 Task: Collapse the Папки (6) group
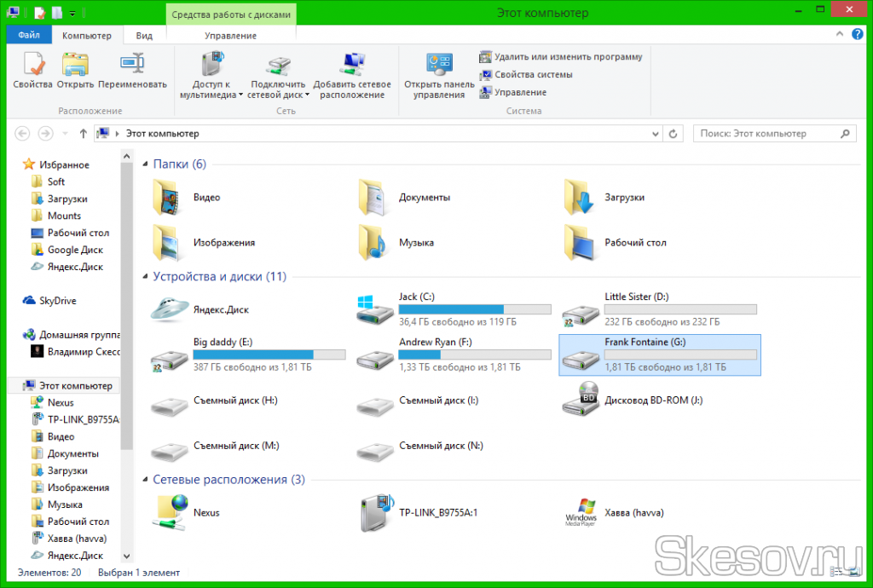pos(146,164)
